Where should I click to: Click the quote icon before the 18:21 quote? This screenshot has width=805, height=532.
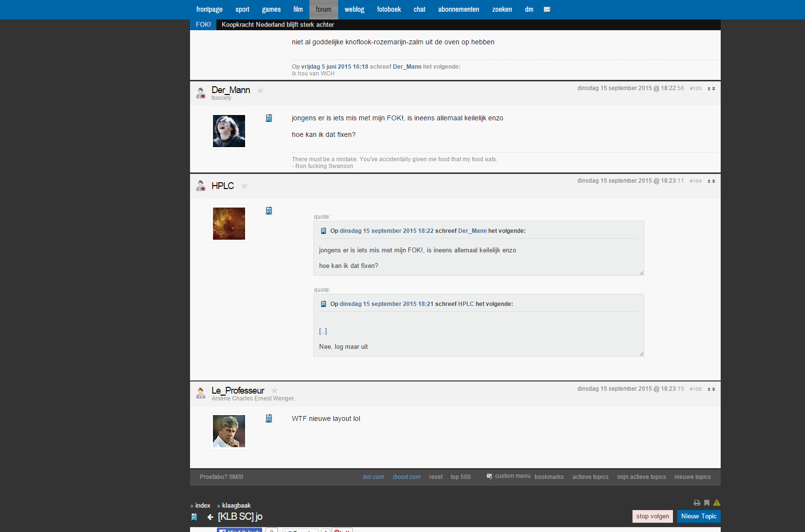point(323,304)
